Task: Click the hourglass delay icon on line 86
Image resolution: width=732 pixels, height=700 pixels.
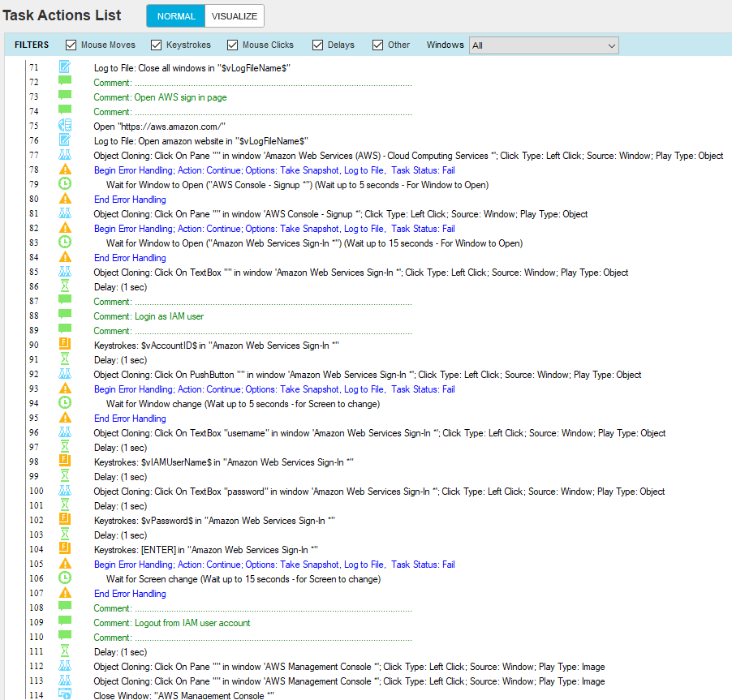Action: coord(65,286)
